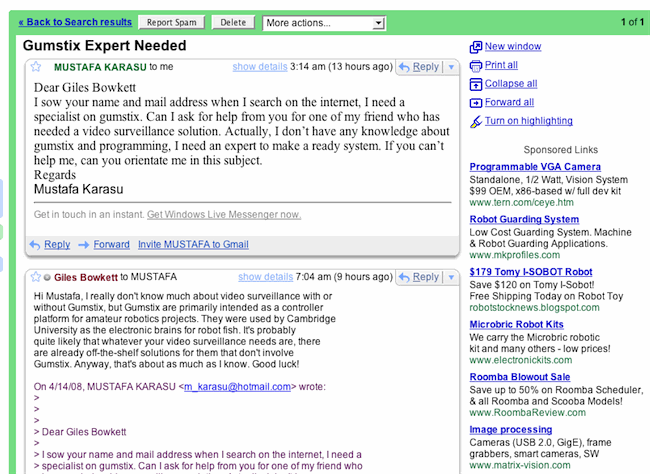Click the 3:14 am (13 hours ago) timestamp
This screenshot has width=650, height=474.
tap(341, 67)
